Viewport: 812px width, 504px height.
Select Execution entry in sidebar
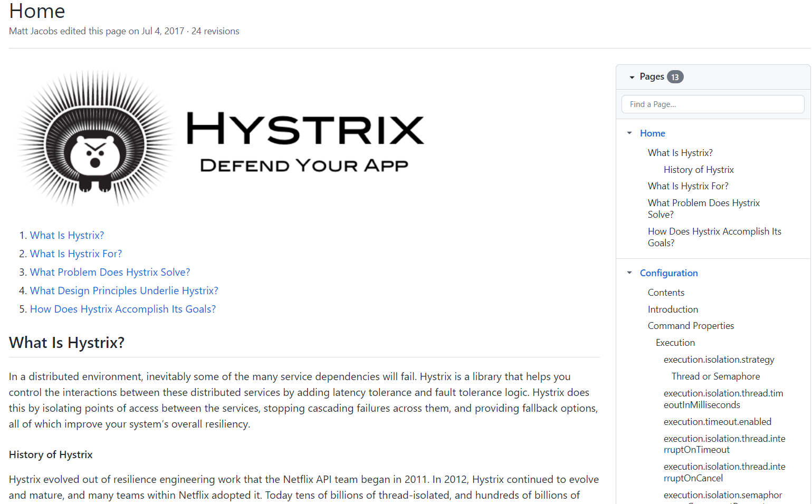click(x=675, y=343)
